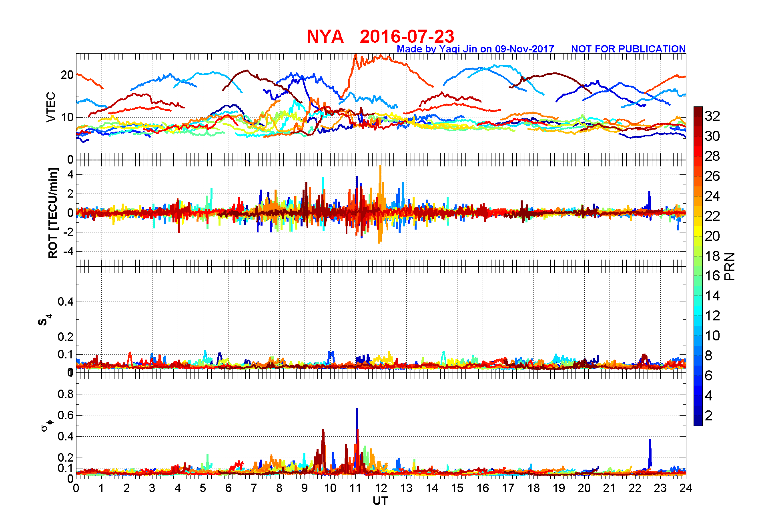Click the PRN colorbar
Viewport: 762px width, 532px height.
point(698,266)
